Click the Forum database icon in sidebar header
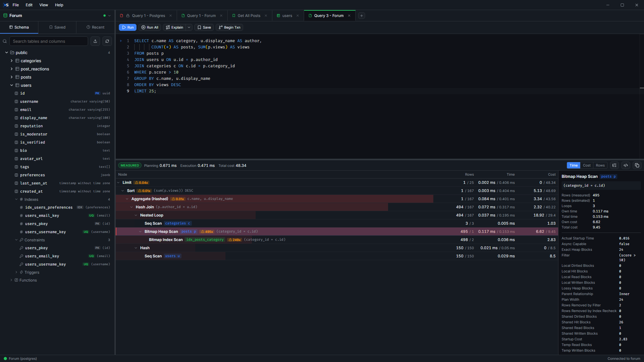Image resolution: width=644 pixels, height=362 pixels. coord(5,15)
